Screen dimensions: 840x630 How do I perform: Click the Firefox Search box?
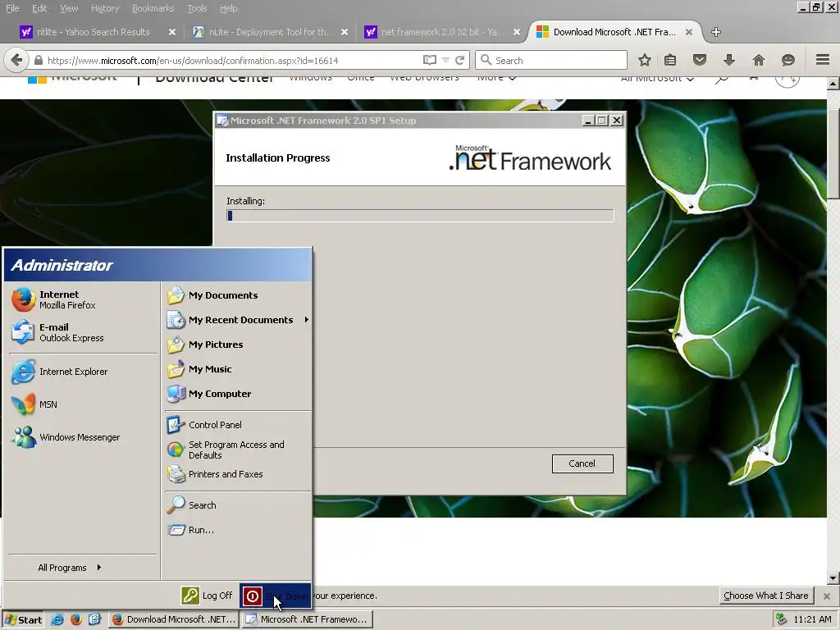(551, 60)
